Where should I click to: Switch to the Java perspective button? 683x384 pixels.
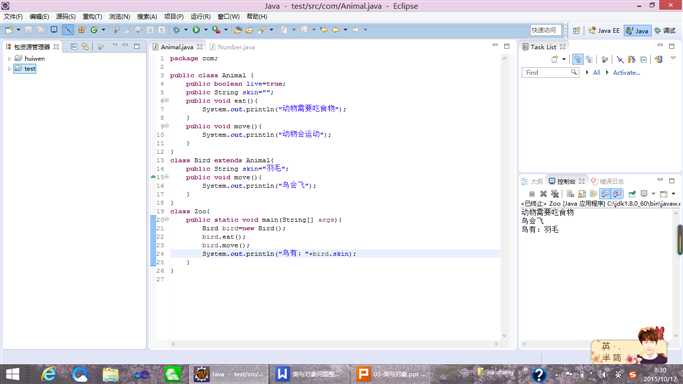(x=637, y=30)
